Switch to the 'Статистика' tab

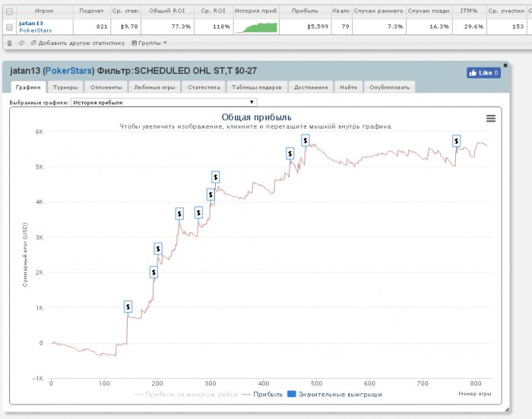(x=204, y=87)
